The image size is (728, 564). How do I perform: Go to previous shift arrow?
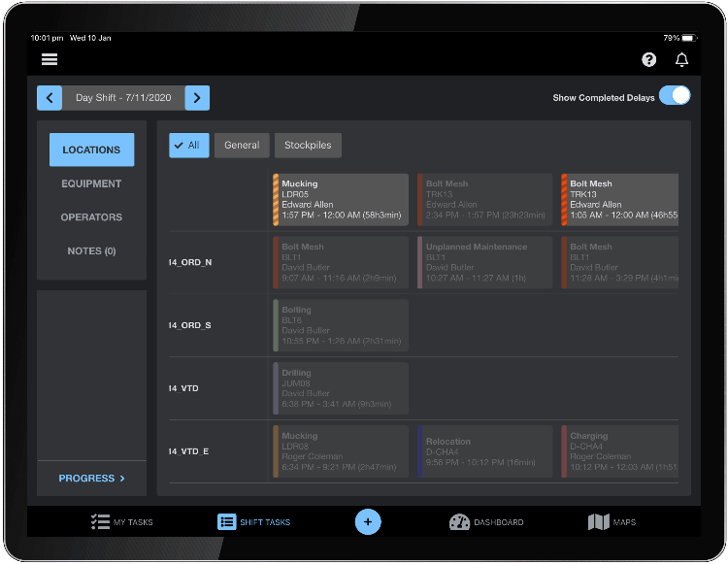(50, 98)
